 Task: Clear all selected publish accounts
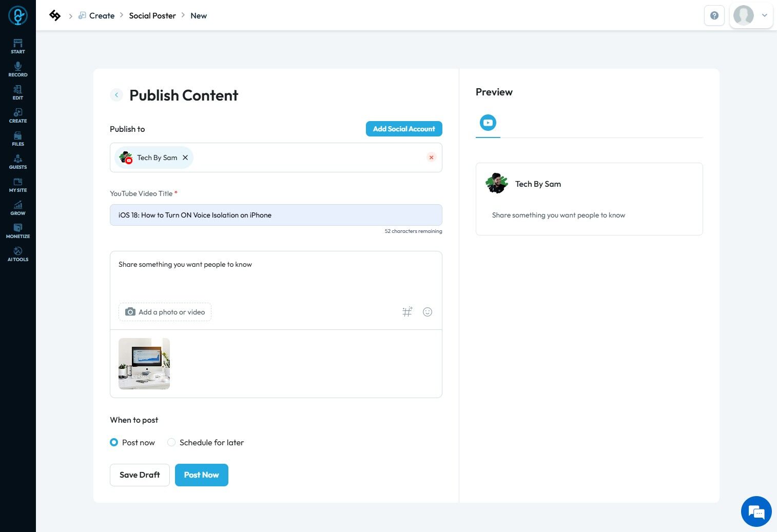coord(431,157)
